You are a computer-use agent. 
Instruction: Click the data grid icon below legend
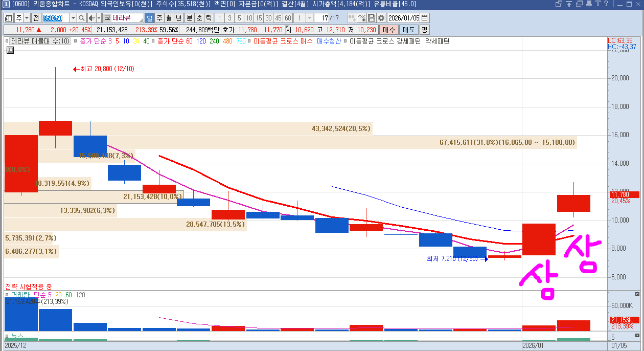10,50
